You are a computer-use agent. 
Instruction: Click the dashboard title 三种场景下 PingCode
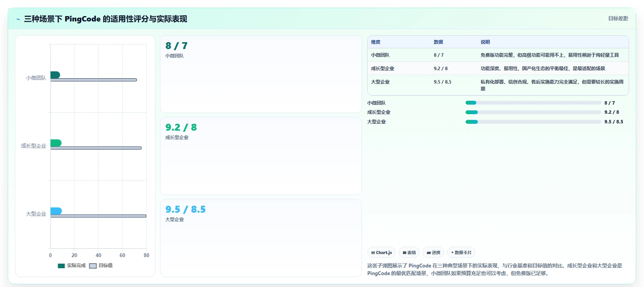click(106, 19)
